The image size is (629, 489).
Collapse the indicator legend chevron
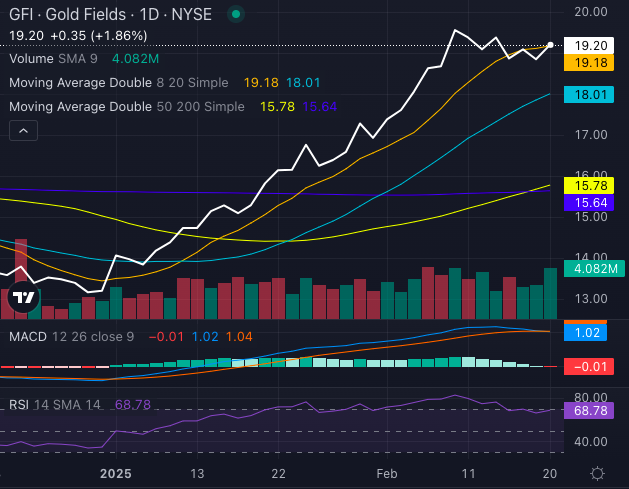coord(23,131)
